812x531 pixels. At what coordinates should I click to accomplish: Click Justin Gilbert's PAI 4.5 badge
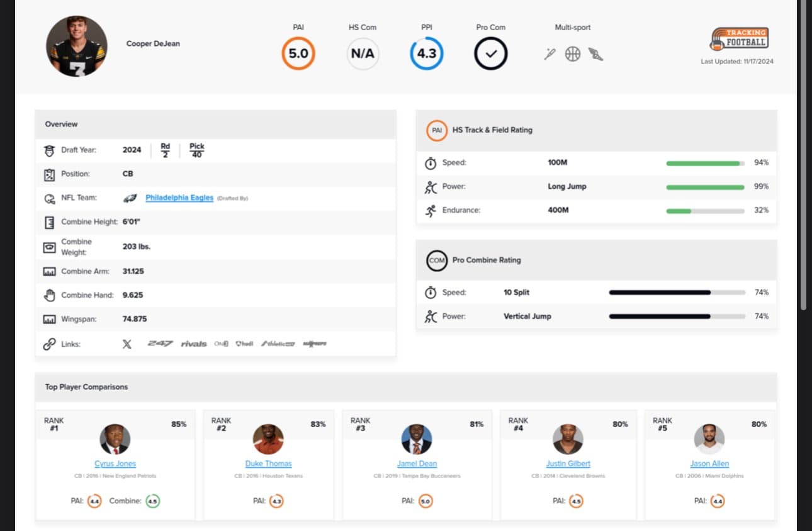pyautogui.click(x=576, y=501)
